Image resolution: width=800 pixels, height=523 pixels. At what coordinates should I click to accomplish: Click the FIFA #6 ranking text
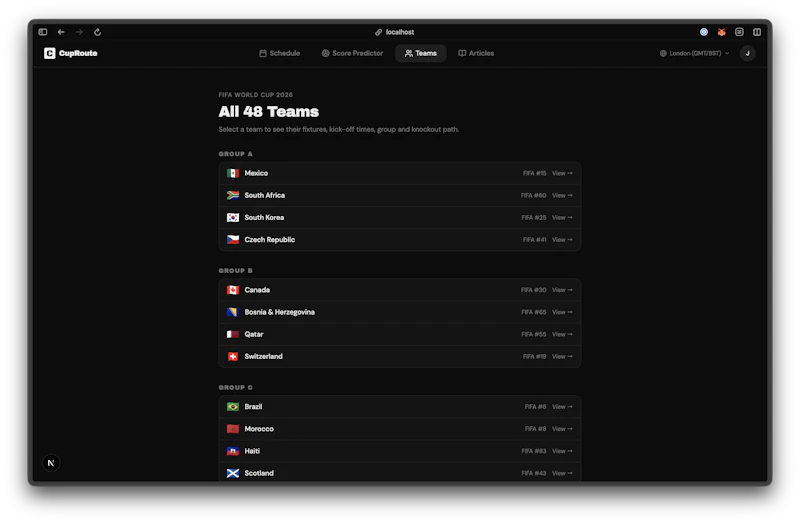point(535,407)
